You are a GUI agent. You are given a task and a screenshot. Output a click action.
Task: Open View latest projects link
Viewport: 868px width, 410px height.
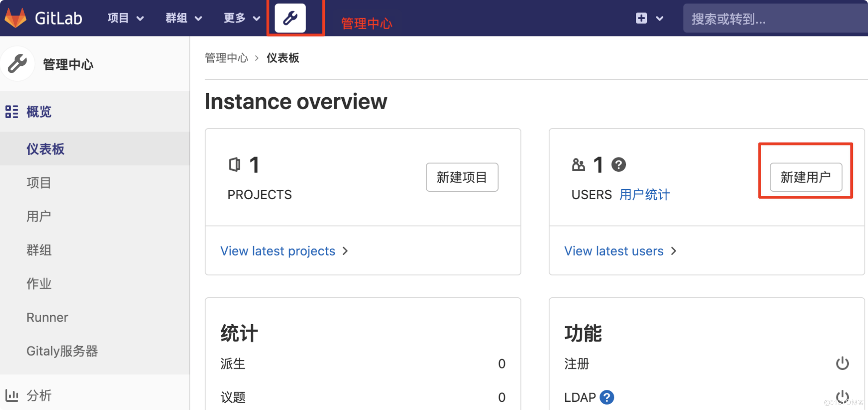tap(278, 251)
